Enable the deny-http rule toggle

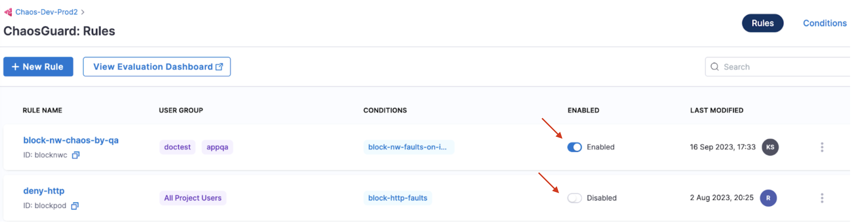[574, 198]
